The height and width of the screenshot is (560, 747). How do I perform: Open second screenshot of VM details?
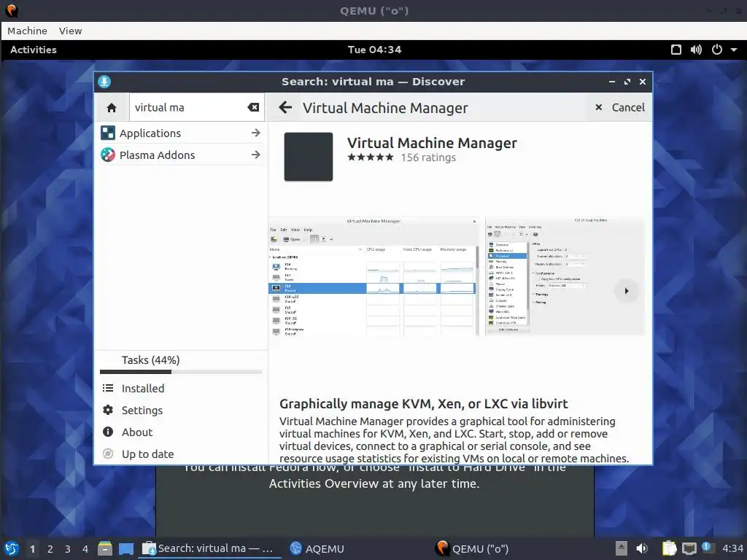coord(564,276)
